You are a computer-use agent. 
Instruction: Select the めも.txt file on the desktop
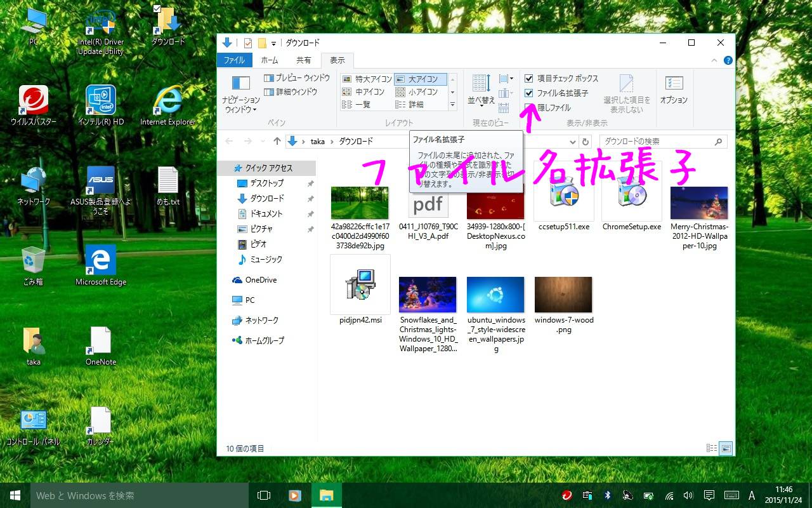[168, 186]
